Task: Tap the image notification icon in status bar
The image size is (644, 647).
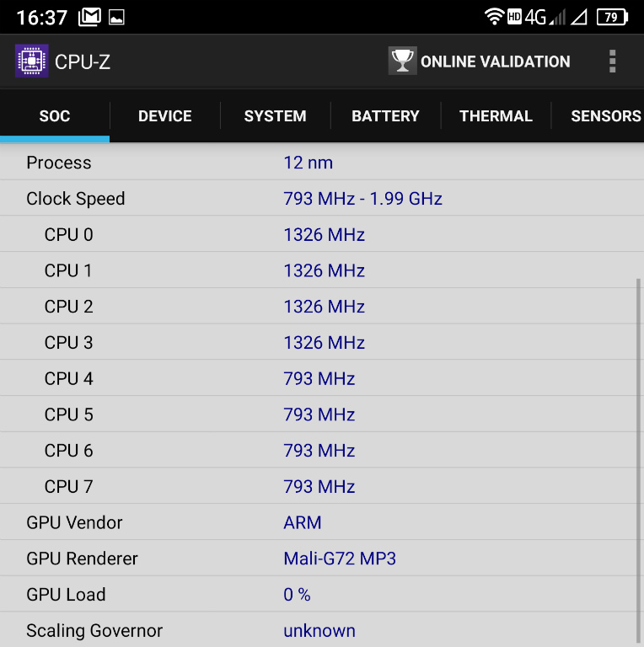Action: click(116, 17)
